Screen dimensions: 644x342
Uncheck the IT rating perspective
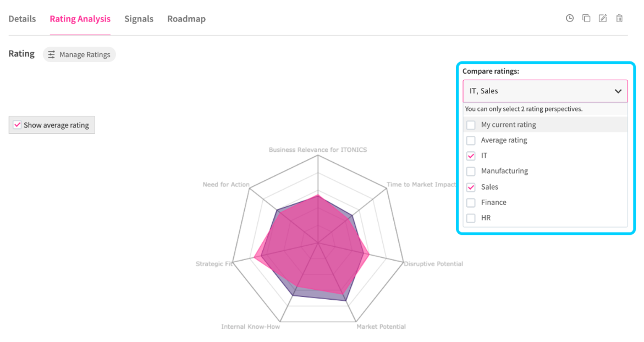tap(471, 156)
